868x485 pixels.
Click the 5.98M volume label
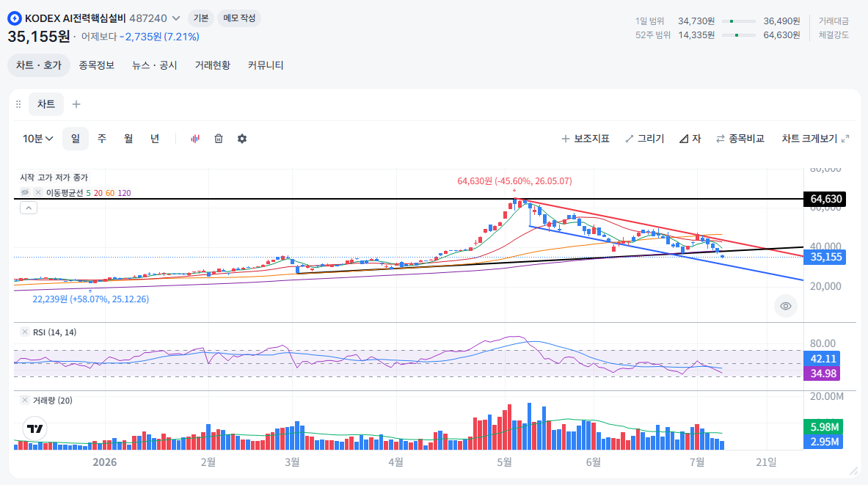point(824,427)
